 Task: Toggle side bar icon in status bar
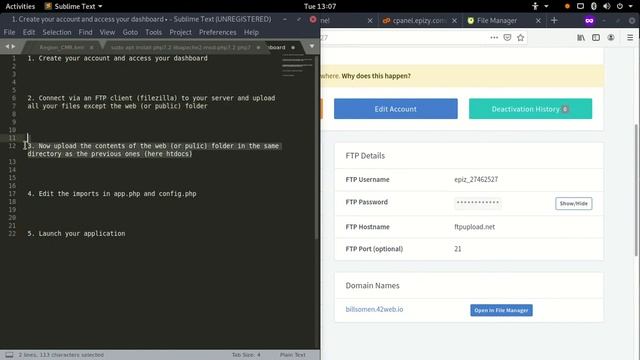point(9,355)
